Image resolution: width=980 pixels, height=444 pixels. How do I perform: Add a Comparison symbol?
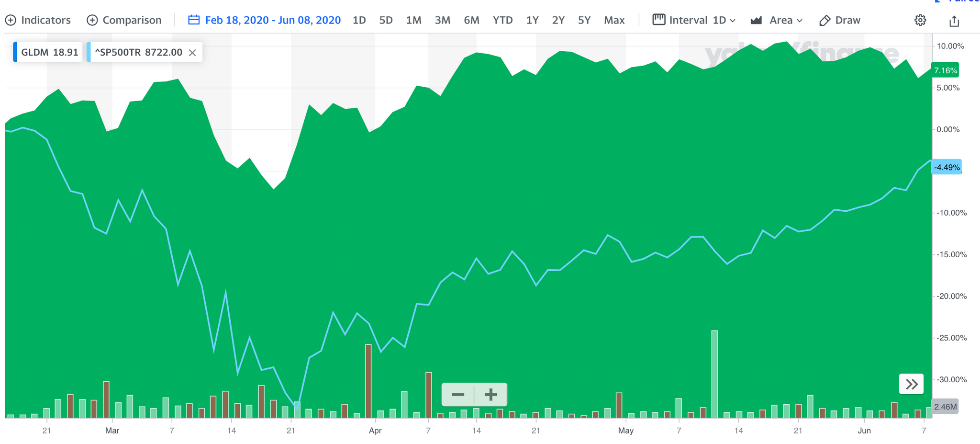124,20
